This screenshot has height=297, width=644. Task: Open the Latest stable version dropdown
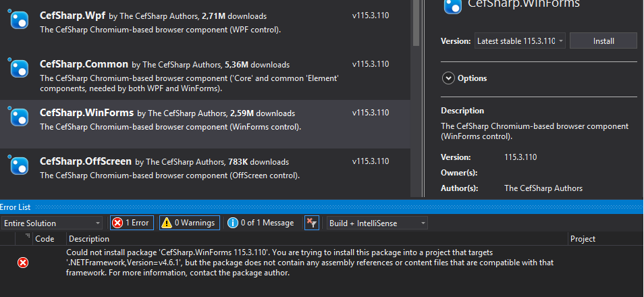coord(520,41)
